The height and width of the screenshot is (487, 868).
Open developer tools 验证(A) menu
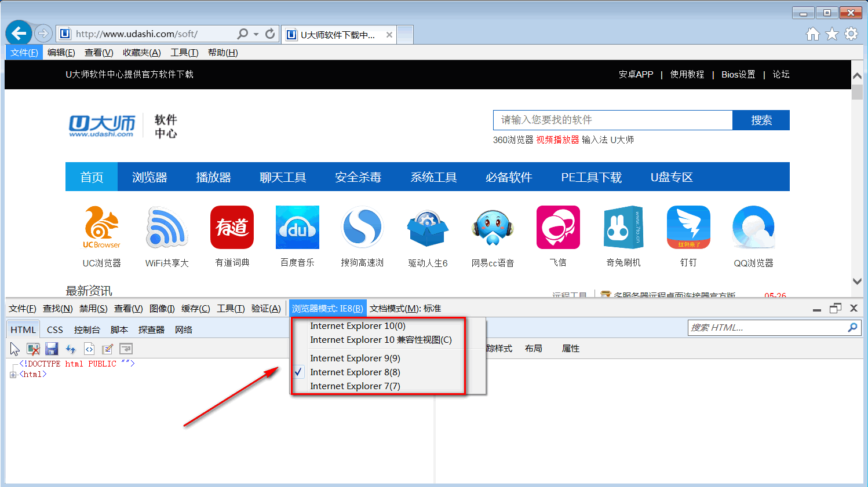tap(266, 309)
